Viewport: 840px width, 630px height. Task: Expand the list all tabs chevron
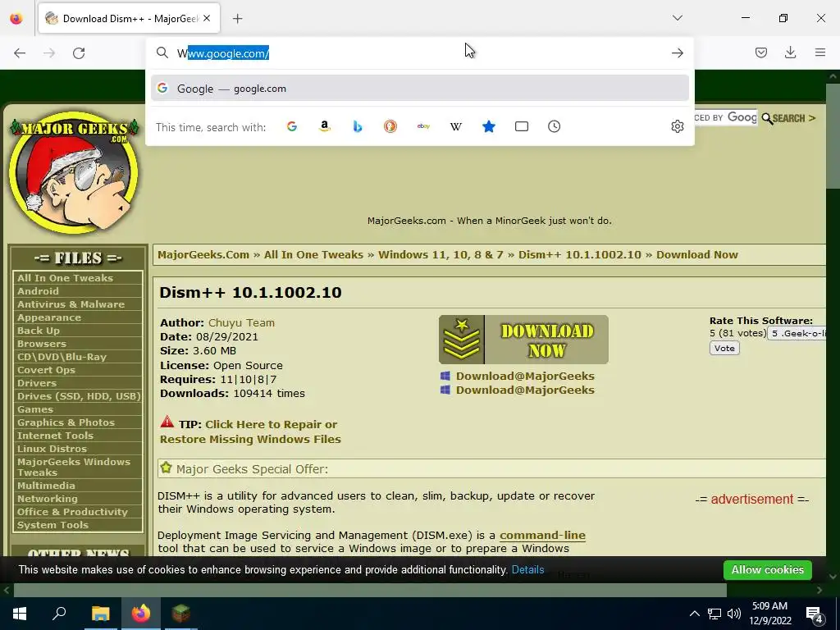[x=677, y=18]
